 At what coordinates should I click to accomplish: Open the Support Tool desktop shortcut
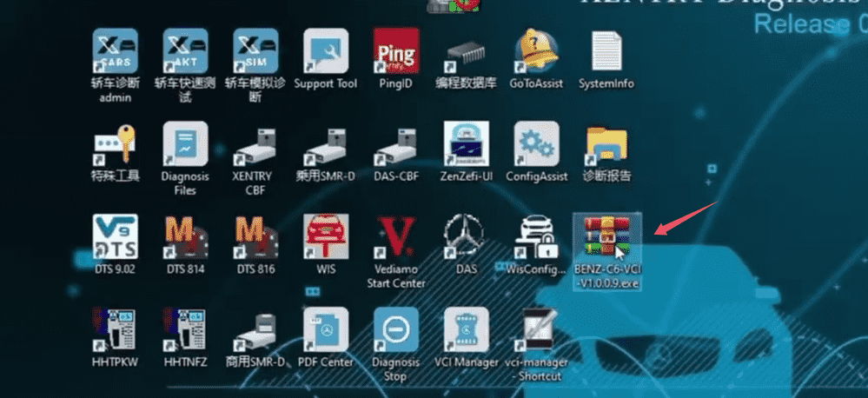click(x=326, y=52)
